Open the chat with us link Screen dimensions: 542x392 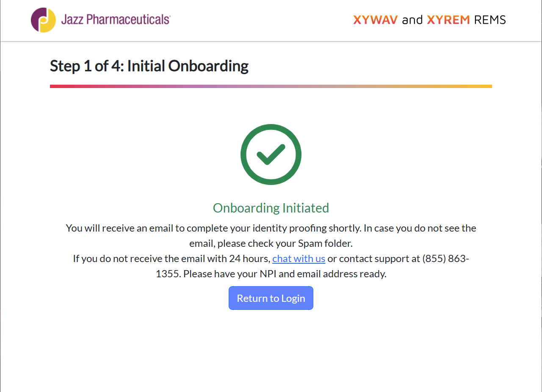299,258
